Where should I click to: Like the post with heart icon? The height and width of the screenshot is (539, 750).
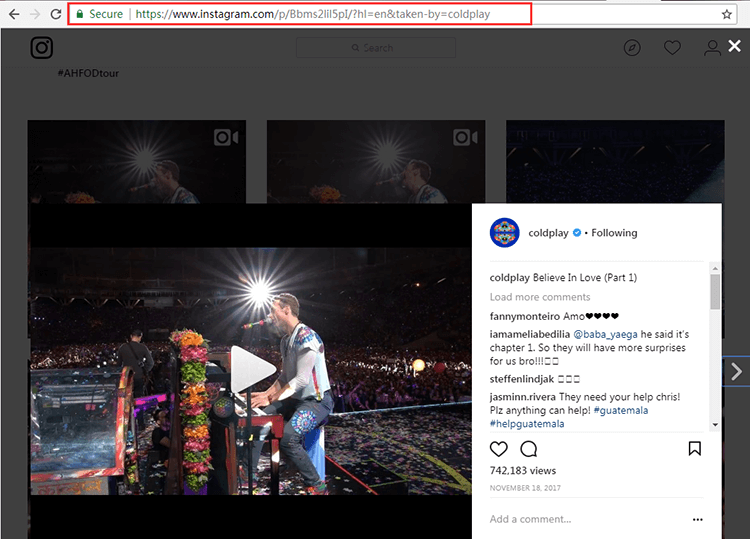pyautogui.click(x=498, y=449)
